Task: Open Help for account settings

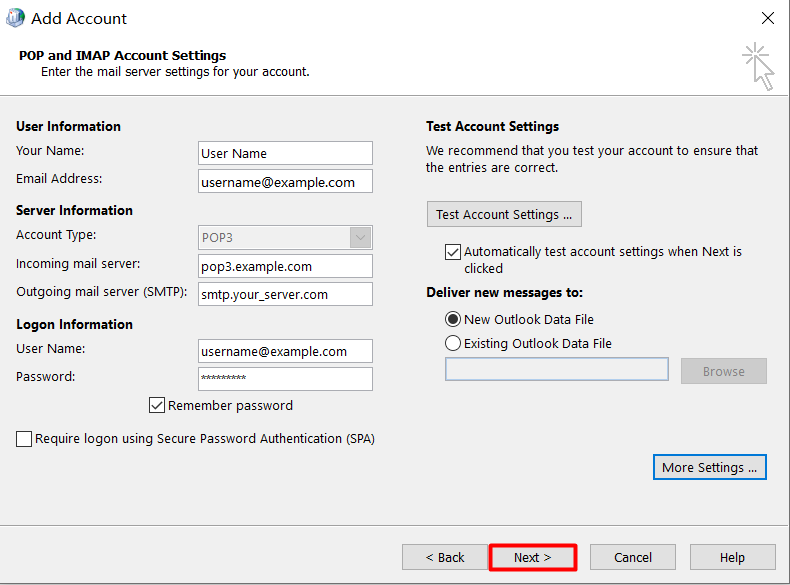Action: coord(732,557)
